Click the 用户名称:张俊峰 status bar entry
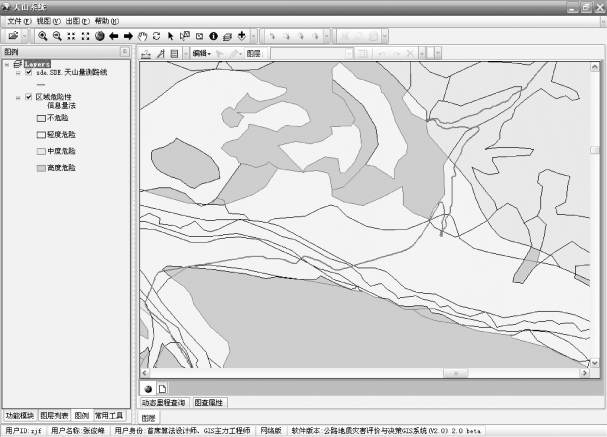Image resolution: width=607 pixels, height=437 pixels. click(78, 430)
